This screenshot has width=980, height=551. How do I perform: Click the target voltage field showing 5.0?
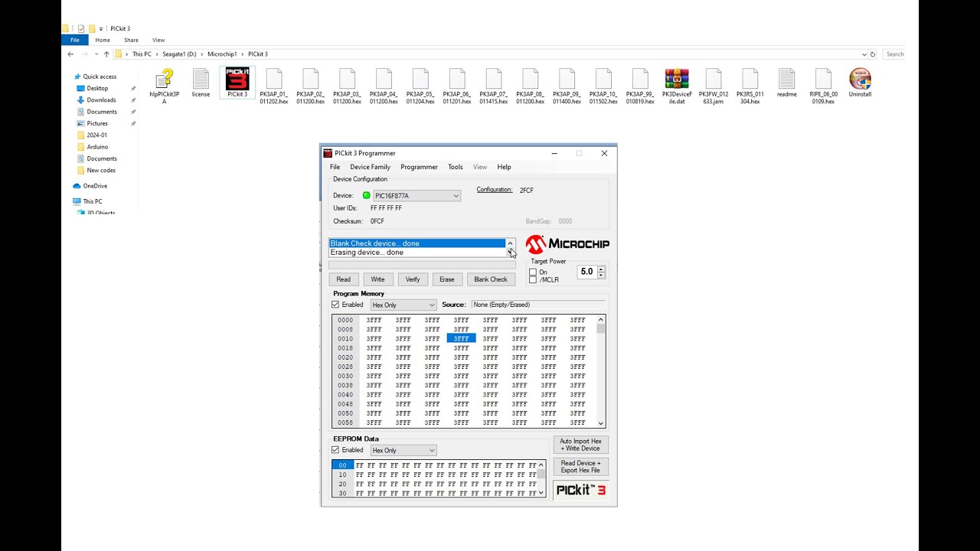(x=586, y=272)
